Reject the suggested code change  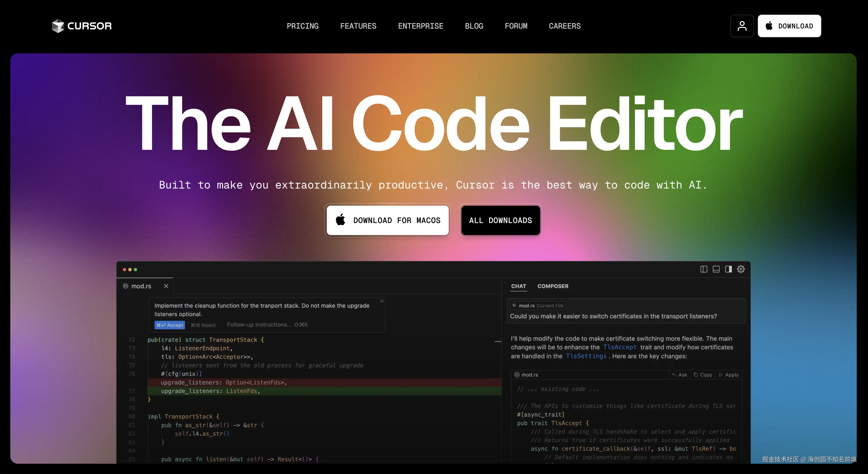203,325
